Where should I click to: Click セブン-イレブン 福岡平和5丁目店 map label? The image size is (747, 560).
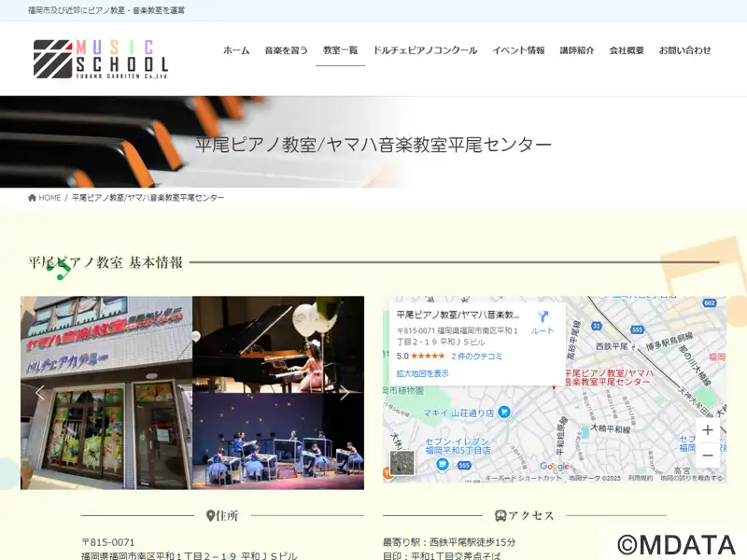coord(458,446)
